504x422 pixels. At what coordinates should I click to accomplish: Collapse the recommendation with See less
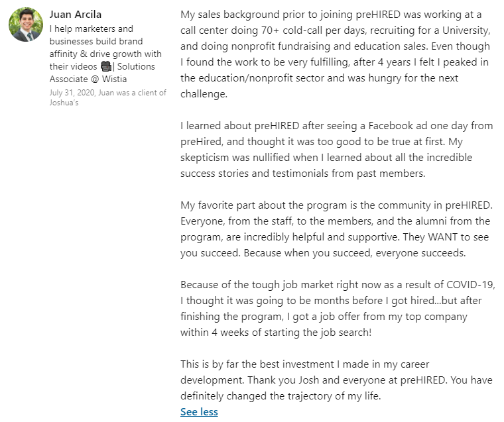[x=199, y=412]
